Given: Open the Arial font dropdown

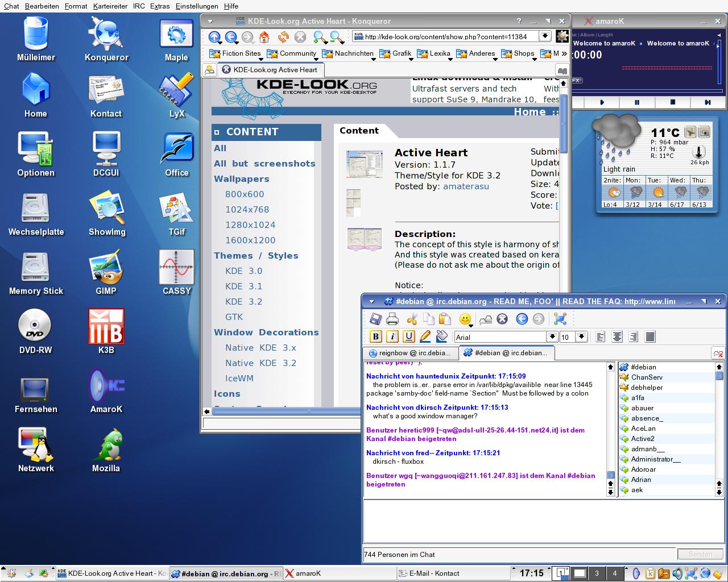Looking at the screenshot, I should tap(552, 336).
